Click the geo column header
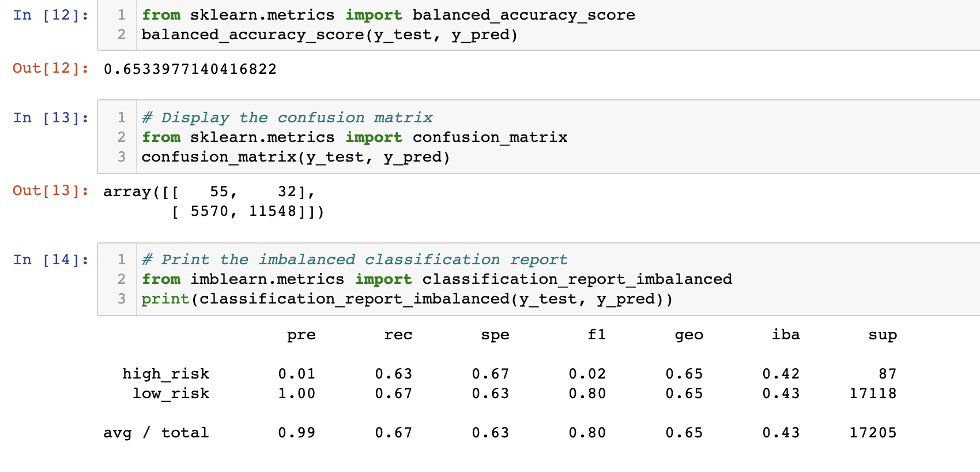980x472 pixels. click(x=689, y=335)
